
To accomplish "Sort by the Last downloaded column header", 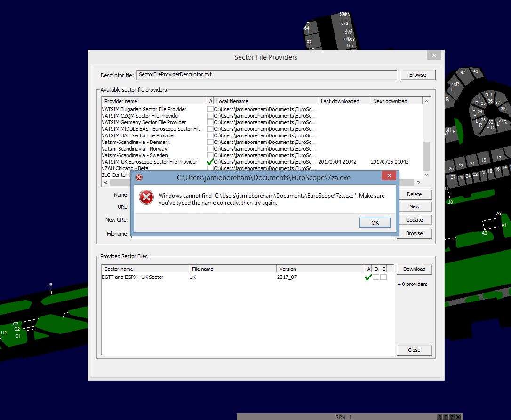I will click(343, 101).
